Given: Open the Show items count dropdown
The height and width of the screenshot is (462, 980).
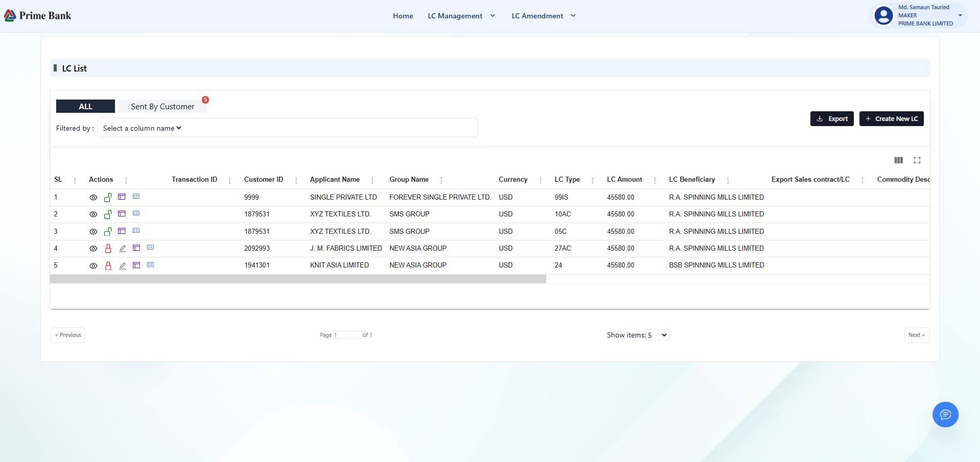Looking at the screenshot, I should point(657,335).
